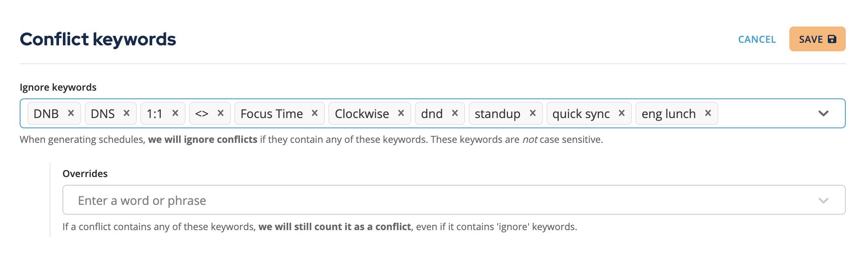
Task: Remove the standup keyword tag
Action: (533, 113)
